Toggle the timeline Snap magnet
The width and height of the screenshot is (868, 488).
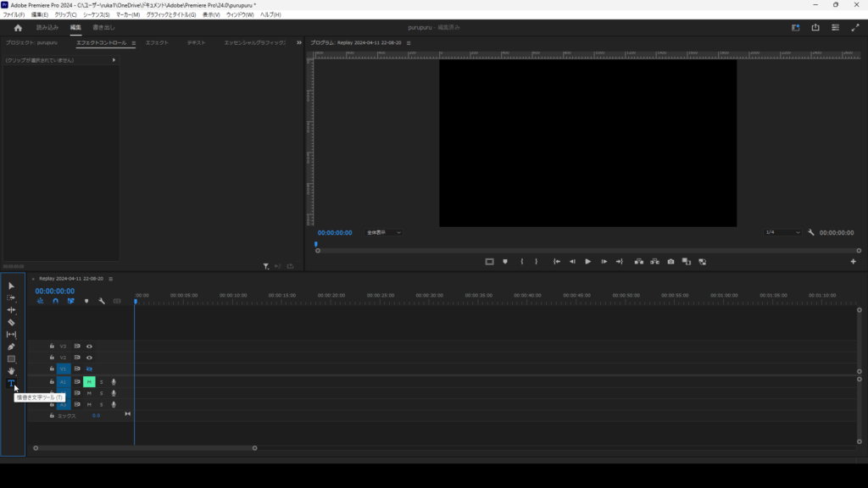coord(55,301)
